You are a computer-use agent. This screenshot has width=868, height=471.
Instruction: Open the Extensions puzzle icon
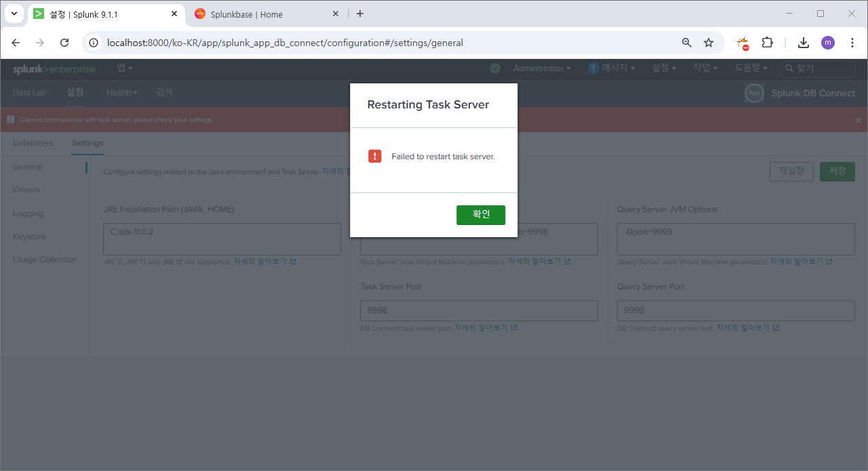(767, 43)
